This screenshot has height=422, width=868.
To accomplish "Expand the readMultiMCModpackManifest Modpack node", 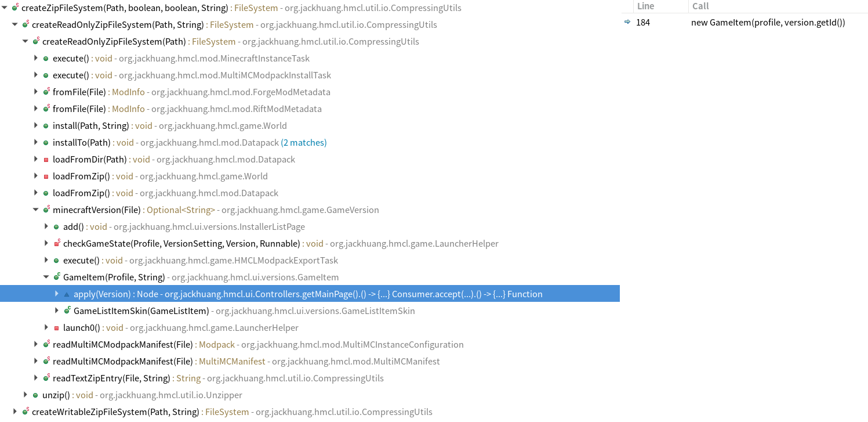I will [x=35, y=344].
